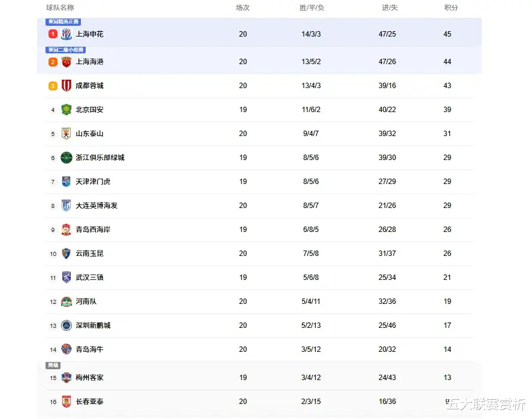532x419 pixels.
Task: Click the red rank 1 badge
Action: pyautogui.click(x=53, y=34)
